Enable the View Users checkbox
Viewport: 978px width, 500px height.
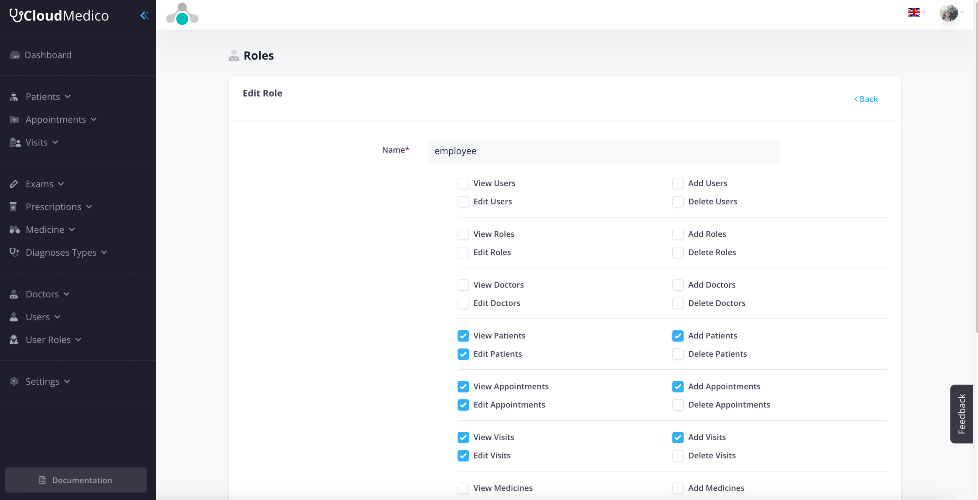463,183
